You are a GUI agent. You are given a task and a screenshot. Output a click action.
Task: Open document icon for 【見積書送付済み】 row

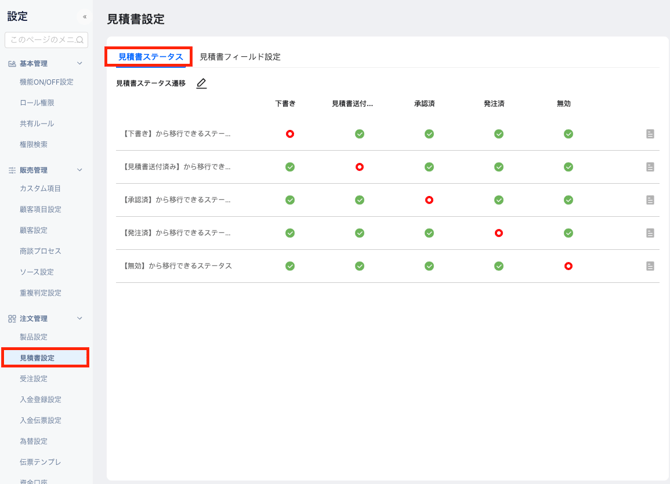point(650,167)
